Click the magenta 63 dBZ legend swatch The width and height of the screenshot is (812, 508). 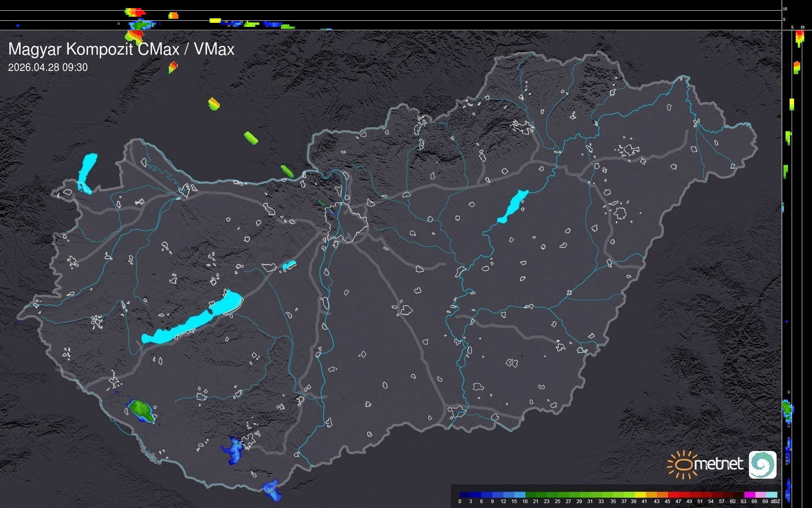pyautogui.click(x=749, y=495)
